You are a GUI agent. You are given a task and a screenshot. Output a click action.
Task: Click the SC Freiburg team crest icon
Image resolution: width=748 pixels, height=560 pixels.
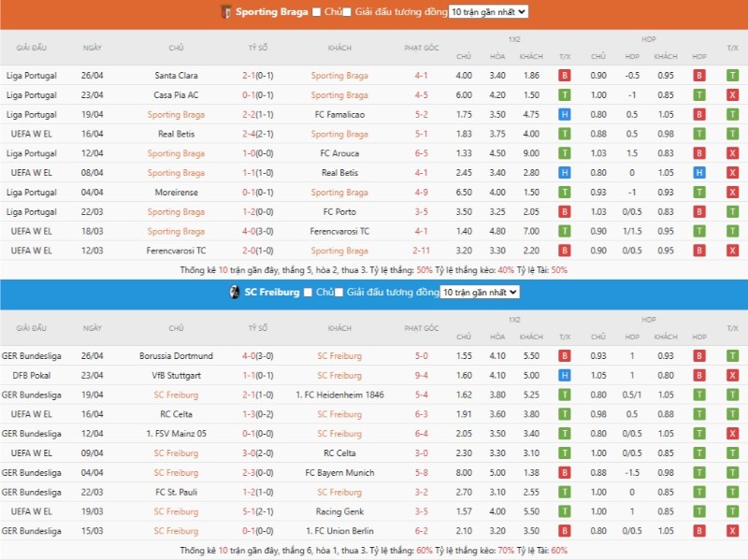235,292
